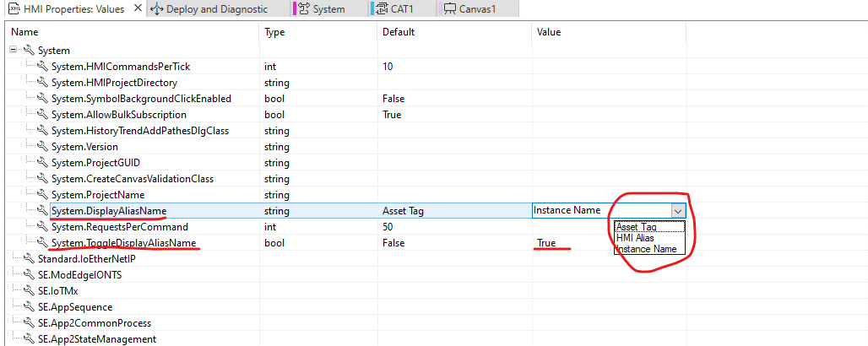Screen dimensions: 868x346
Task: Collapse the System tree node
Action: point(14,51)
